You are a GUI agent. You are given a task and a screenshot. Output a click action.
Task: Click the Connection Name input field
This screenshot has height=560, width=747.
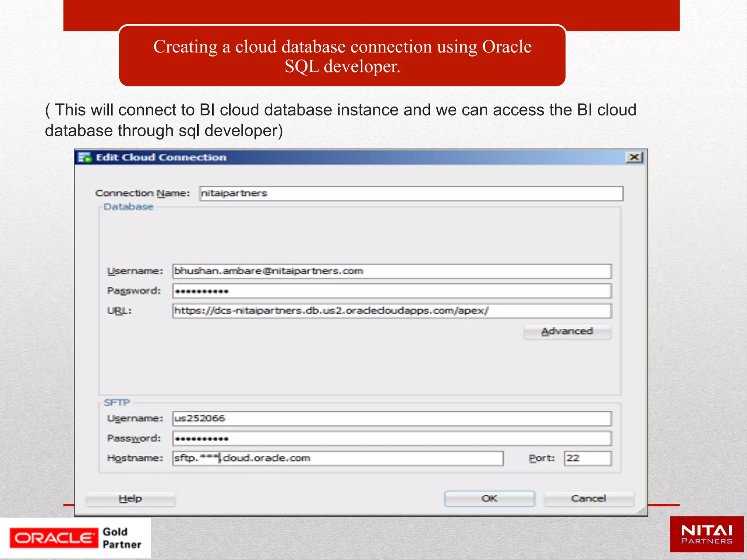411,194
